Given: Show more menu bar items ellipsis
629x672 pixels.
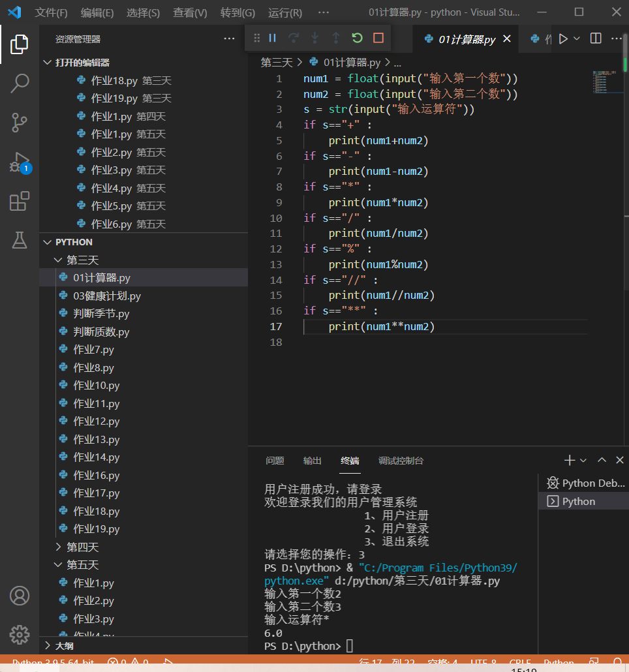Looking at the screenshot, I should coord(324,12).
